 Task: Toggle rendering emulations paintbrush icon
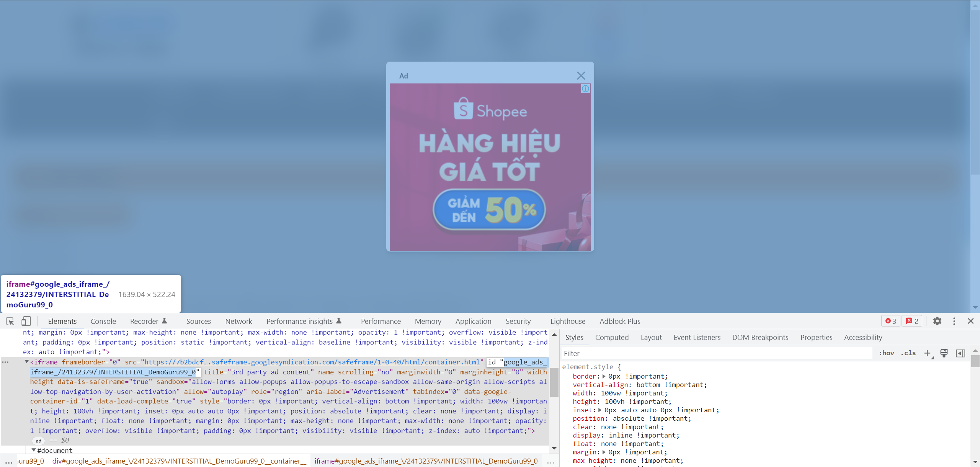pyautogui.click(x=944, y=353)
